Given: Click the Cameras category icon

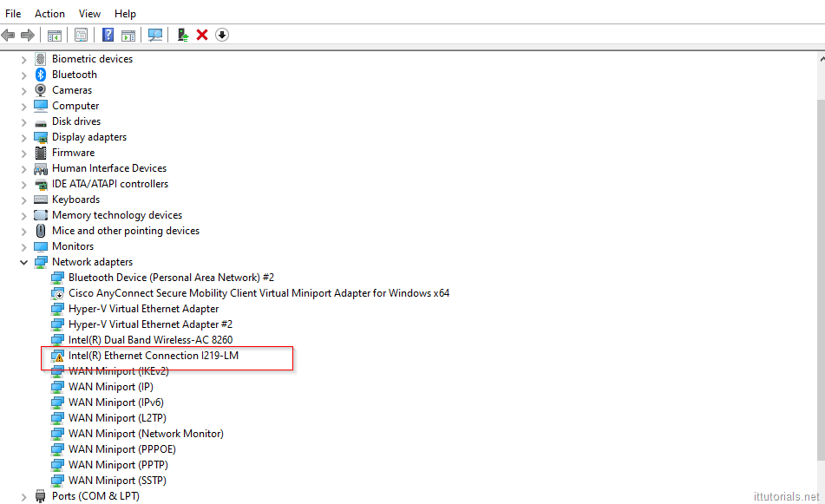Looking at the screenshot, I should coord(41,90).
